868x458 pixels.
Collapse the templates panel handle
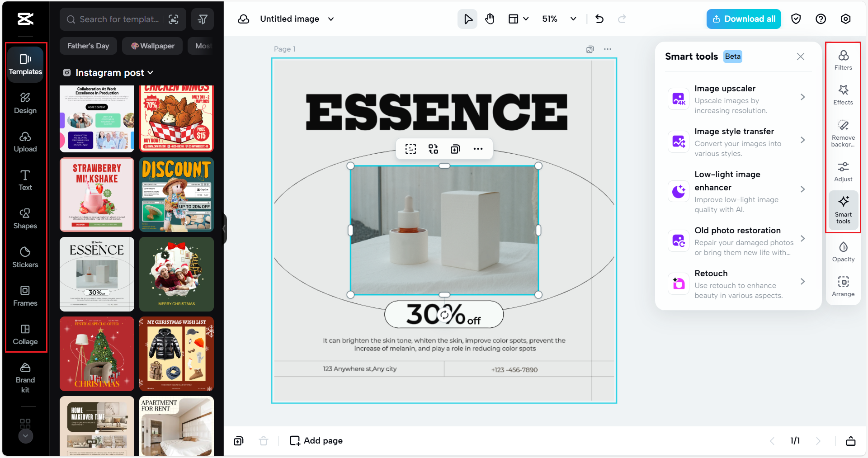coord(225,229)
